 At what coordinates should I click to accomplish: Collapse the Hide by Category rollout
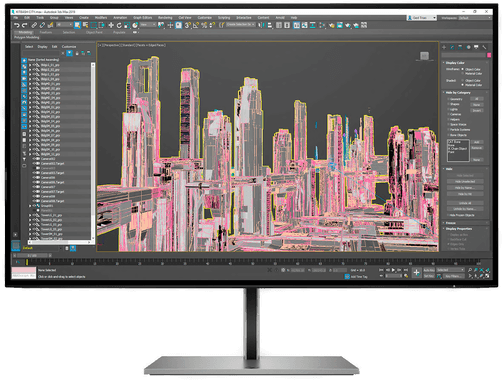pos(458,92)
